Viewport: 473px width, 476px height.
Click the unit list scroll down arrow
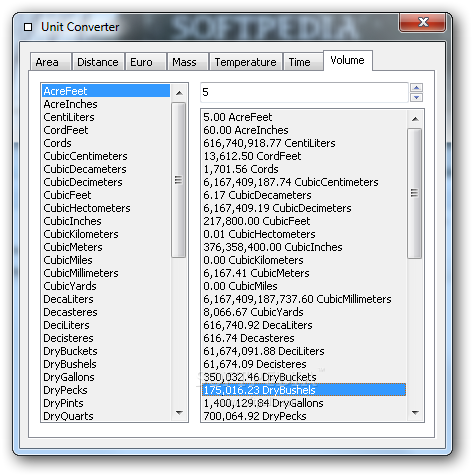click(x=179, y=413)
